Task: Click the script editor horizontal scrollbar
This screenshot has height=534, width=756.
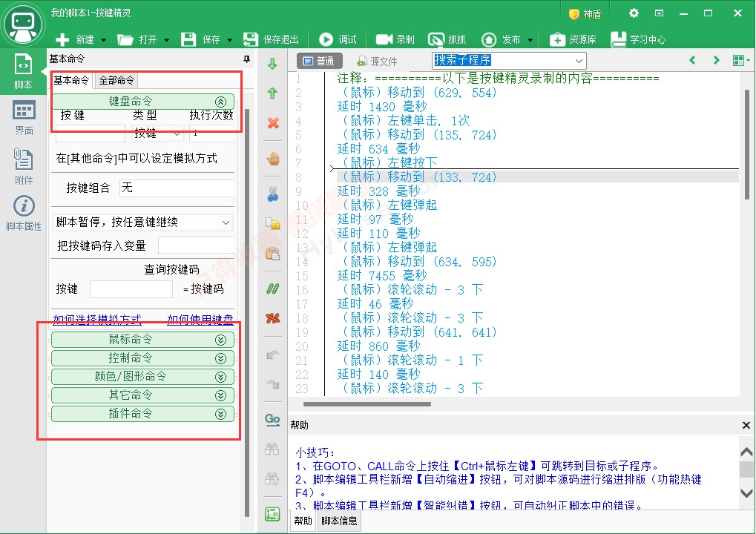Action: [367, 404]
